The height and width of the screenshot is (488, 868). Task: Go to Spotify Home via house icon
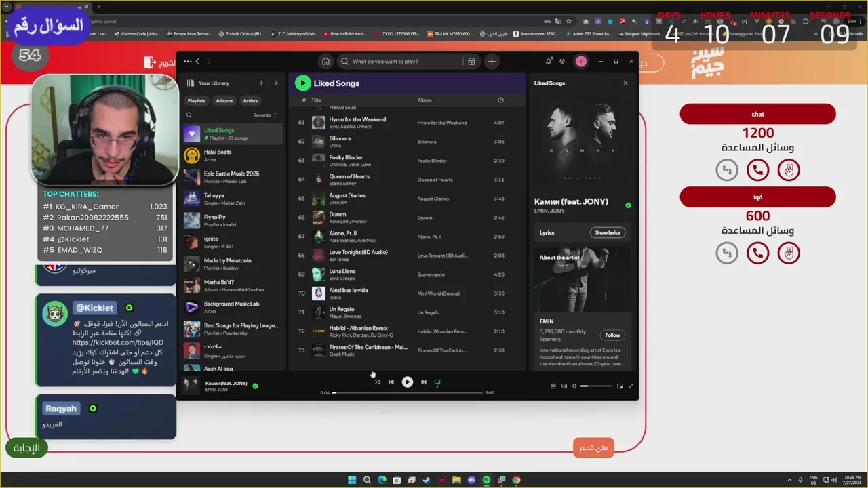(325, 62)
